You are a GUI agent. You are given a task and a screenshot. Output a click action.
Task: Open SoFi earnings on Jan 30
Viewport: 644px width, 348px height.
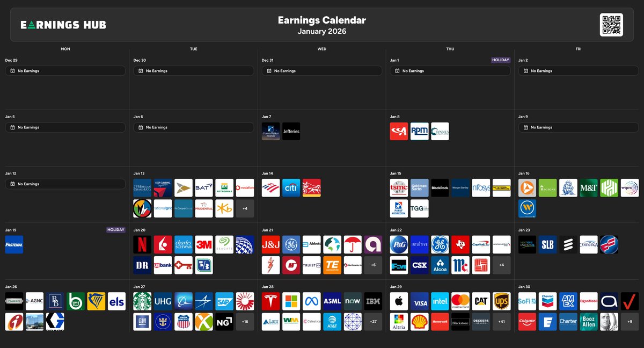pos(528,301)
